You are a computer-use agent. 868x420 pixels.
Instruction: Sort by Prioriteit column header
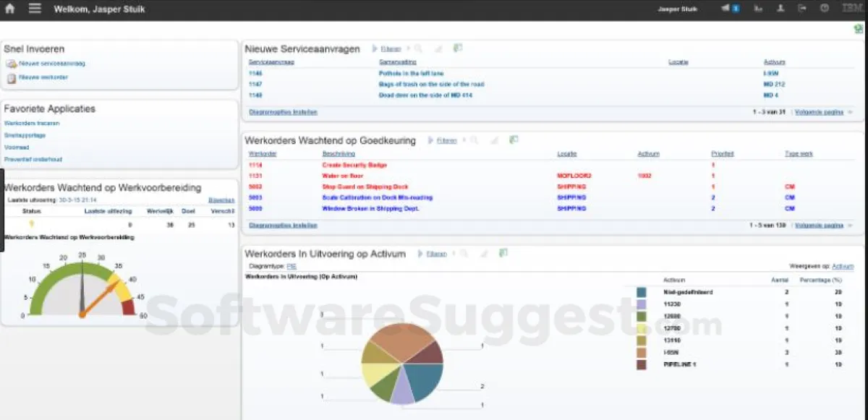(723, 154)
